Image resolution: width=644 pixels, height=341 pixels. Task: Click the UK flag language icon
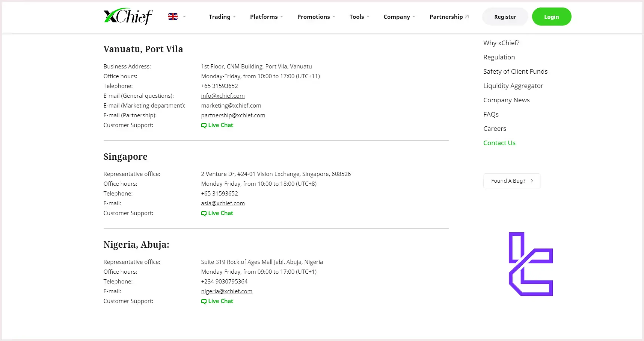pyautogui.click(x=173, y=17)
